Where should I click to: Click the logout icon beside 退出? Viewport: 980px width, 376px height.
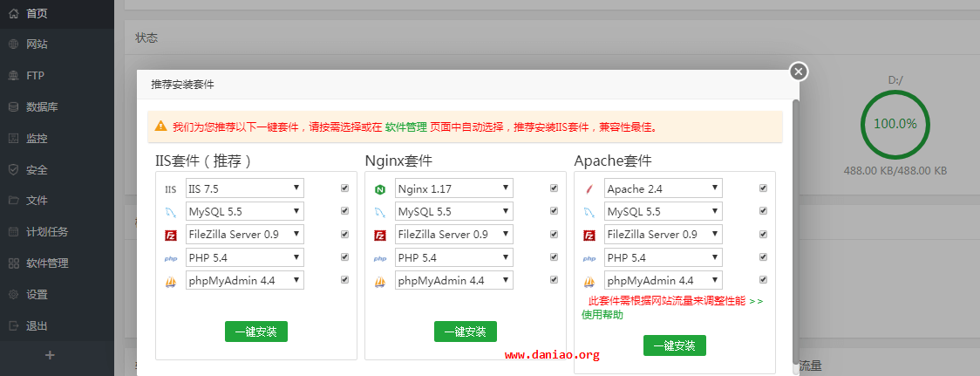(x=14, y=326)
